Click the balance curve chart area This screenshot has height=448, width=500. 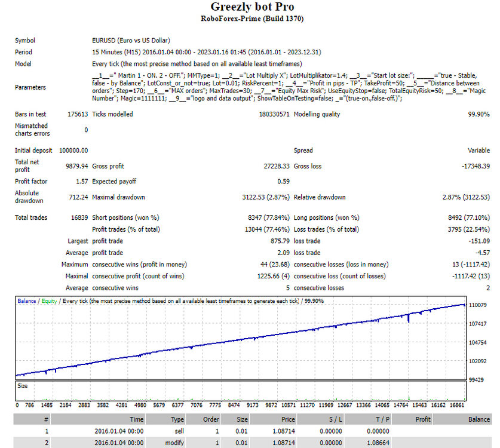241,338
